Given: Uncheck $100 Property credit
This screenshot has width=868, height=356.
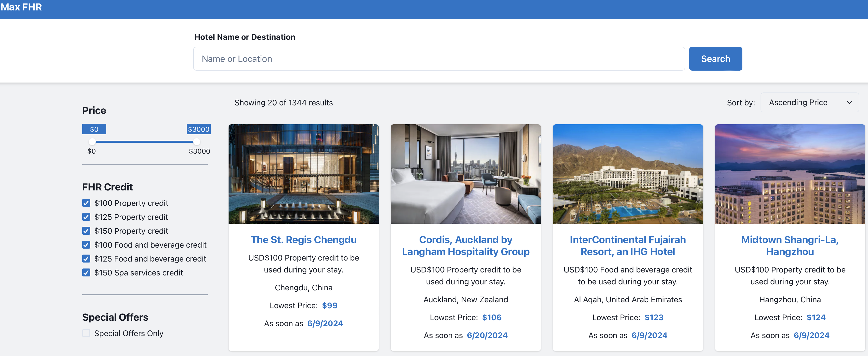Looking at the screenshot, I should pos(86,203).
